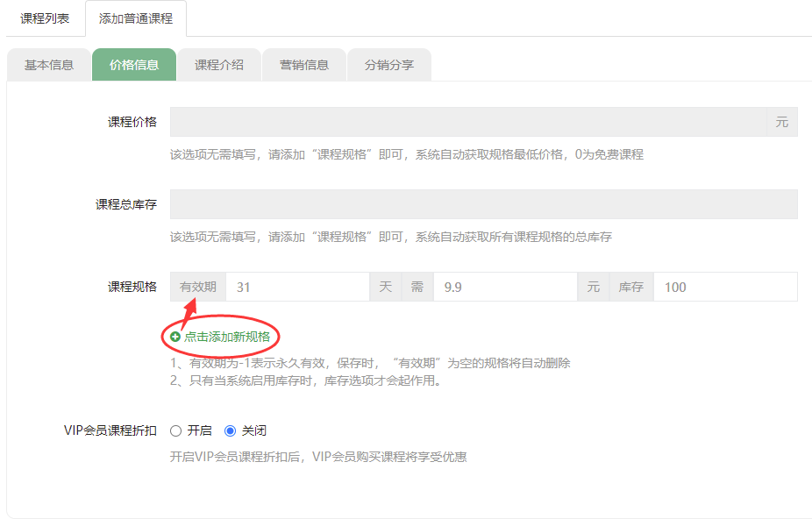Go to the 课程介绍 tab
This screenshot has height=519, width=812.
click(219, 65)
